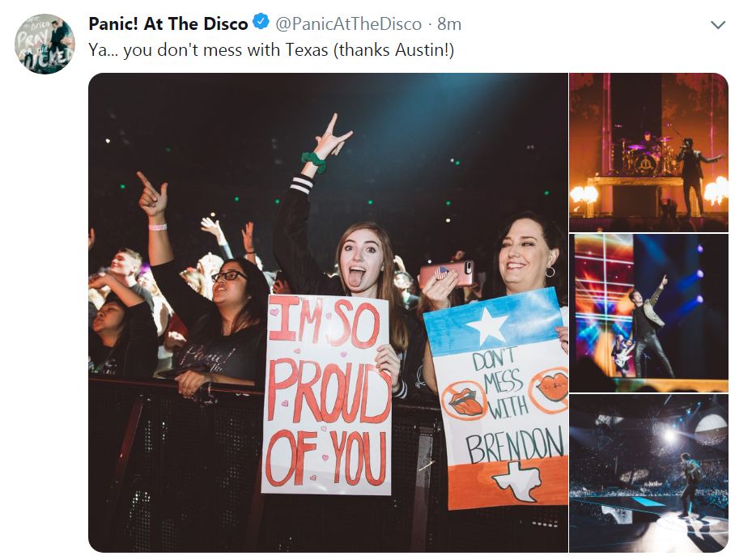Click the pink phone held up in crowd
The width and height of the screenshot is (735, 560).
[x=447, y=274]
